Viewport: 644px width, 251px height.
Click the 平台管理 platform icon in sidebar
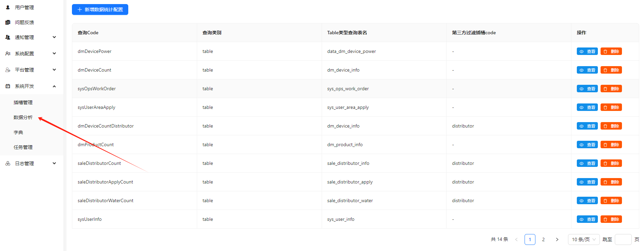[8, 70]
